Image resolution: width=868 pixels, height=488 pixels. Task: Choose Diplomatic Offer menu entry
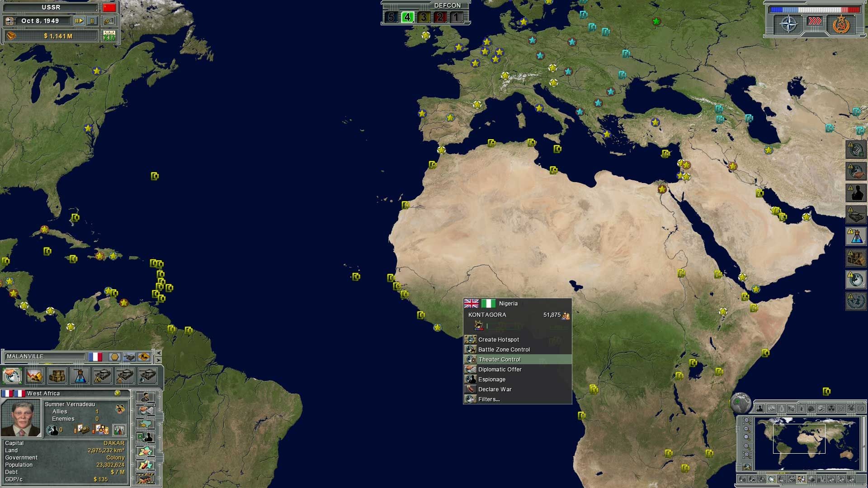(518, 370)
